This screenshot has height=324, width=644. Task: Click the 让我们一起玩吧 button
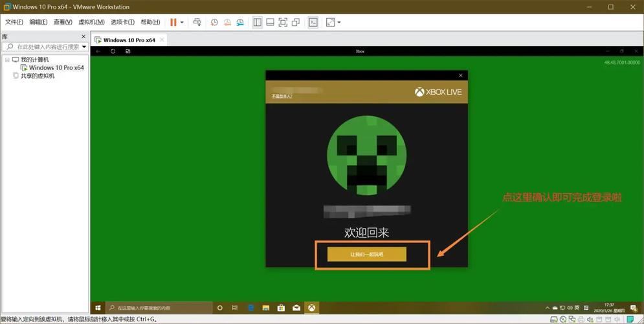[367, 254]
